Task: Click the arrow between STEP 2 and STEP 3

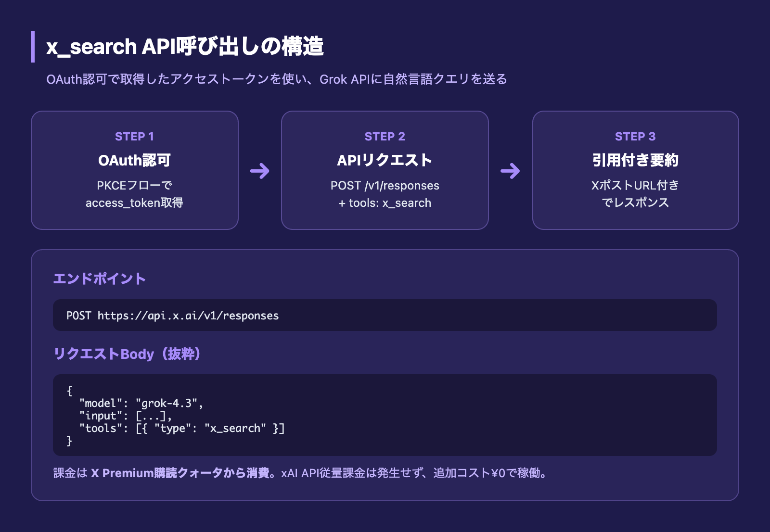Action: [510, 171]
